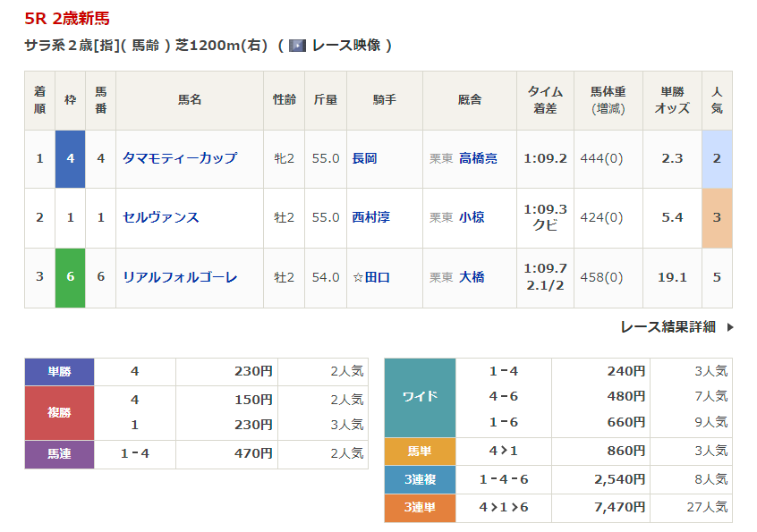The image size is (757, 532).
Task: Click the orange popularity 3 cell
Action: pyautogui.click(x=717, y=217)
